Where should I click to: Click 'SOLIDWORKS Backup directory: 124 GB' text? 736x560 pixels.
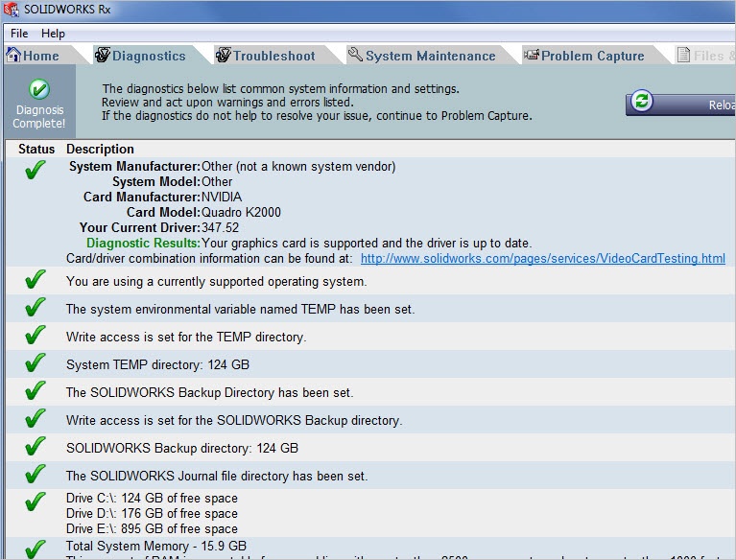point(182,449)
